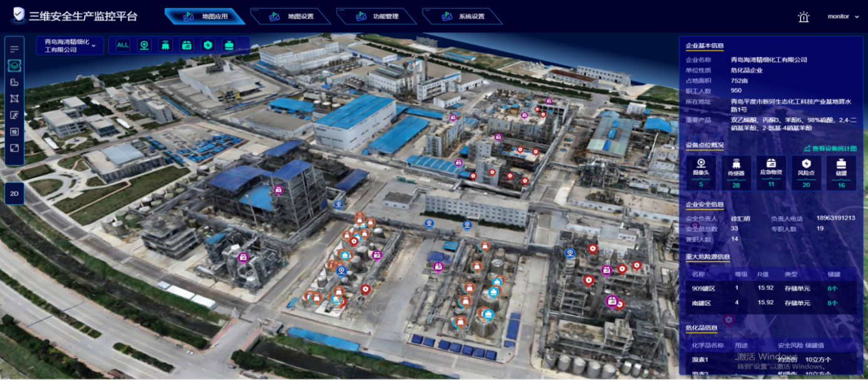Go to the 系统设置 tab
Viewport: 868px width, 380px height.
(x=463, y=16)
